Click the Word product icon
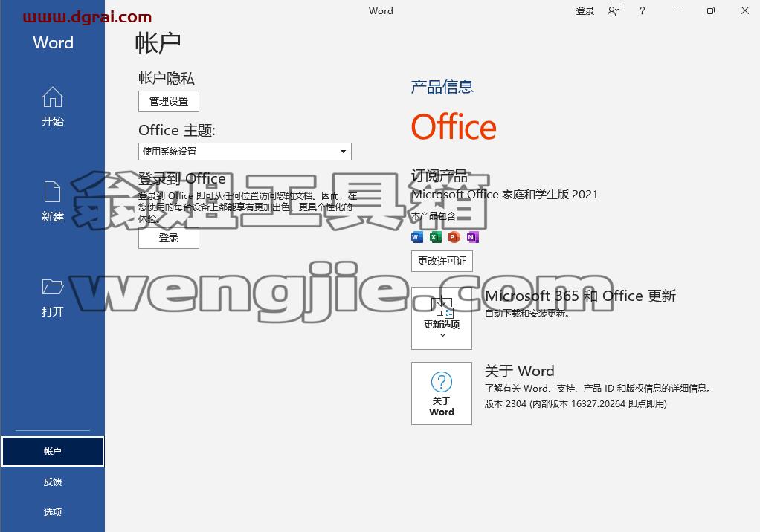Viewport: 760px width, 532px height. point(417,237)
